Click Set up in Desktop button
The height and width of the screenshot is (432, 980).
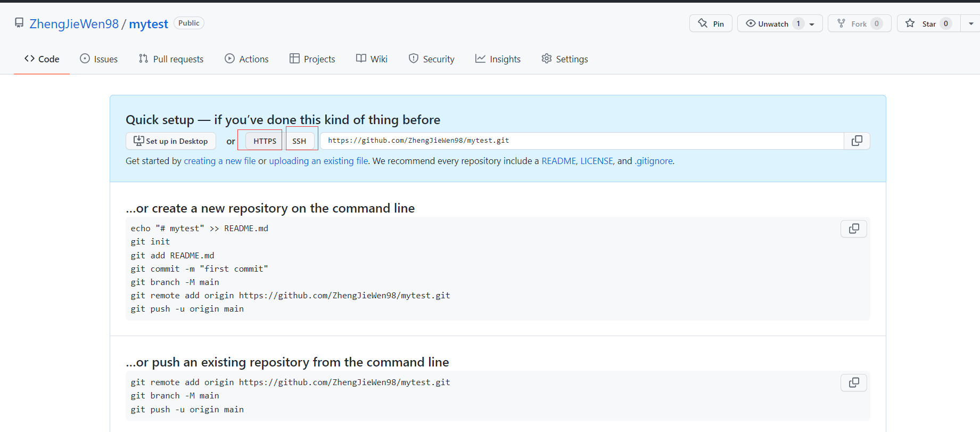(x=171, y=141)
